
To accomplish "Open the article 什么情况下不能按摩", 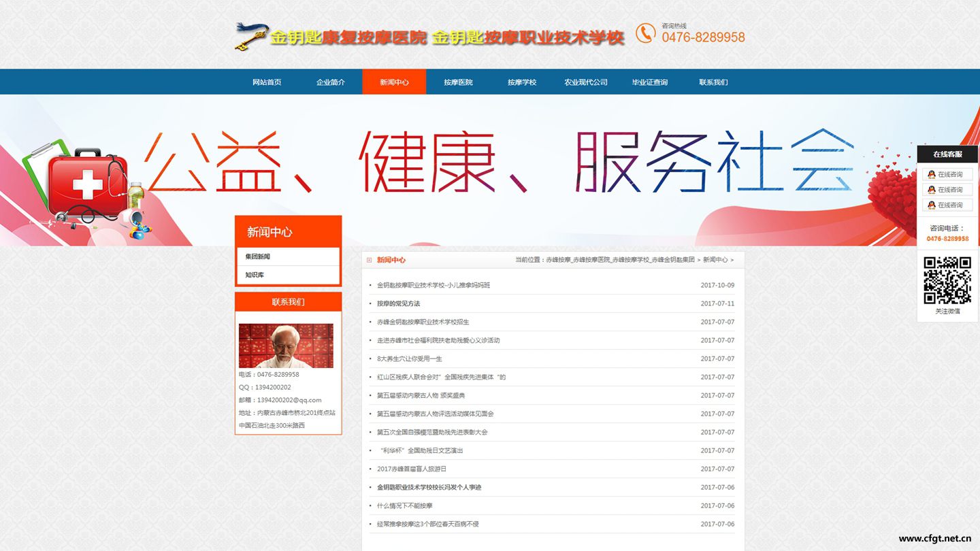I will [x=405, y=505].
